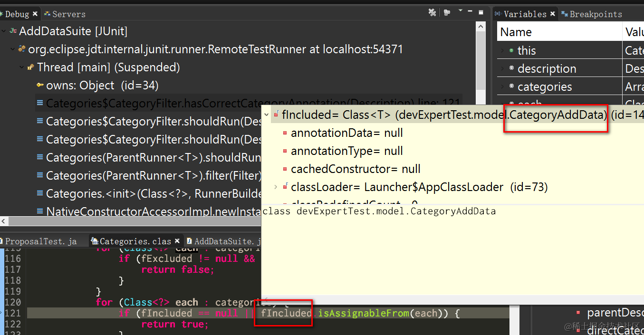Image resolution: width=644 pixels, height=335 pixels.
Task: Click the Name column header in Variables
Action: click(559, 32)
